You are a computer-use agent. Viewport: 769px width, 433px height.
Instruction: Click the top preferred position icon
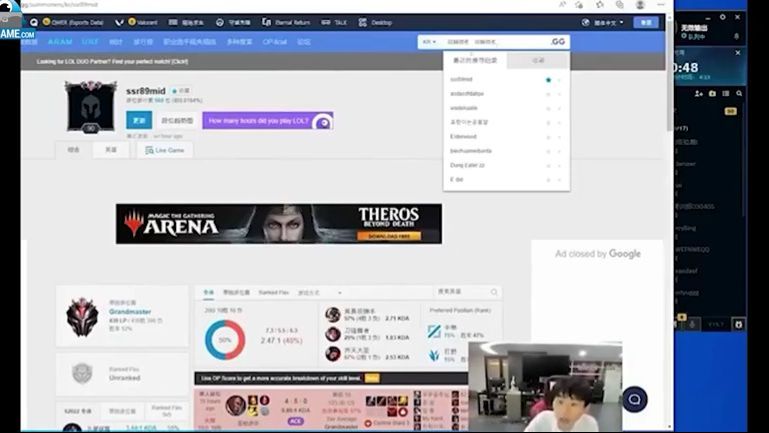tap(434, 331)
